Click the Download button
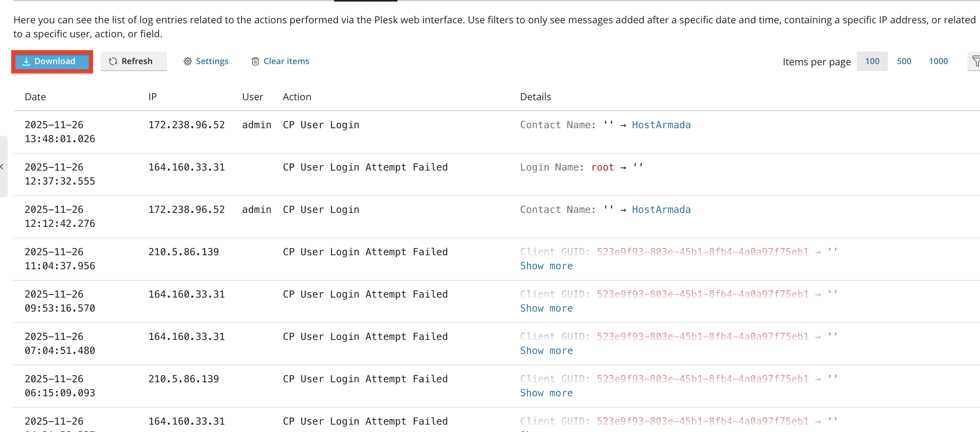 (x=52, y=61)
